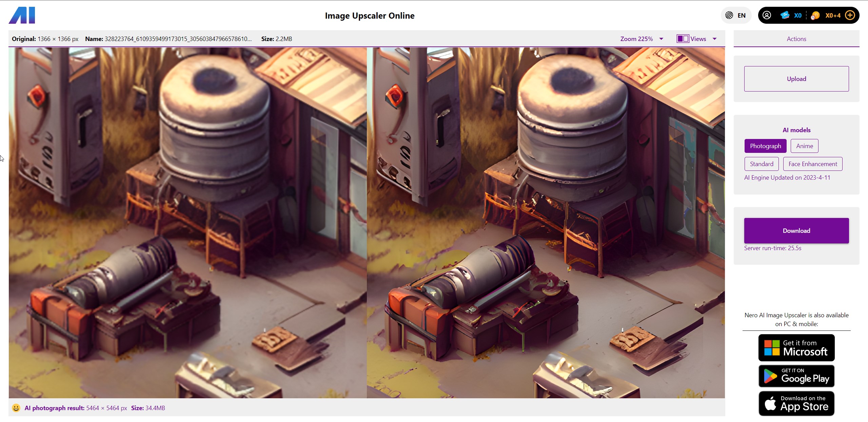868x422 pixels.
Task: Add credits with the orange plus icon
Action: point(850,15)
